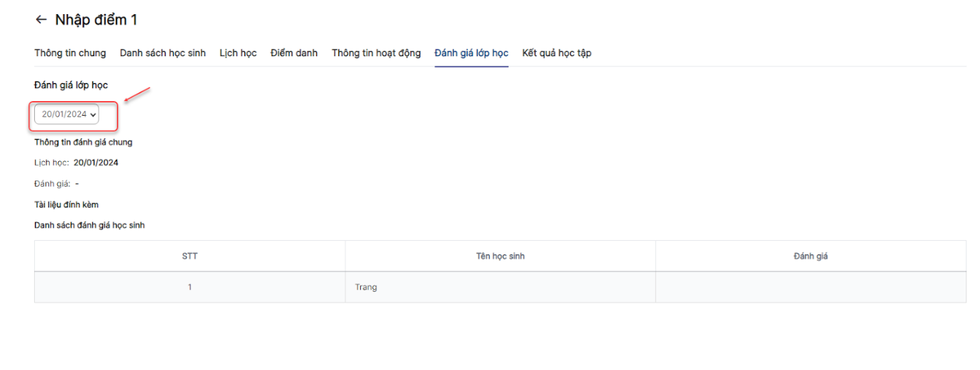
Task: Open Thông tin hoạt động tab
Action: point(376,53)
